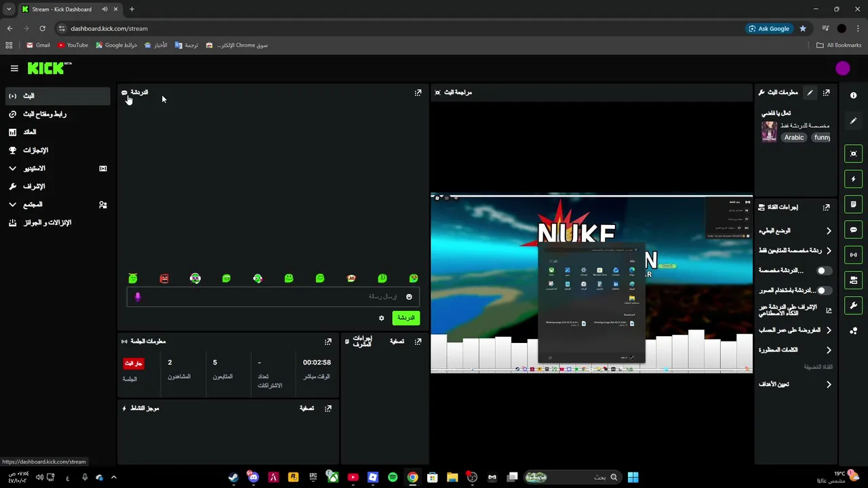Screen dimensions: 868x488
Task: Pop out the channel actions (إجراءات القناة) panel
Action: (x=826, y=207)
